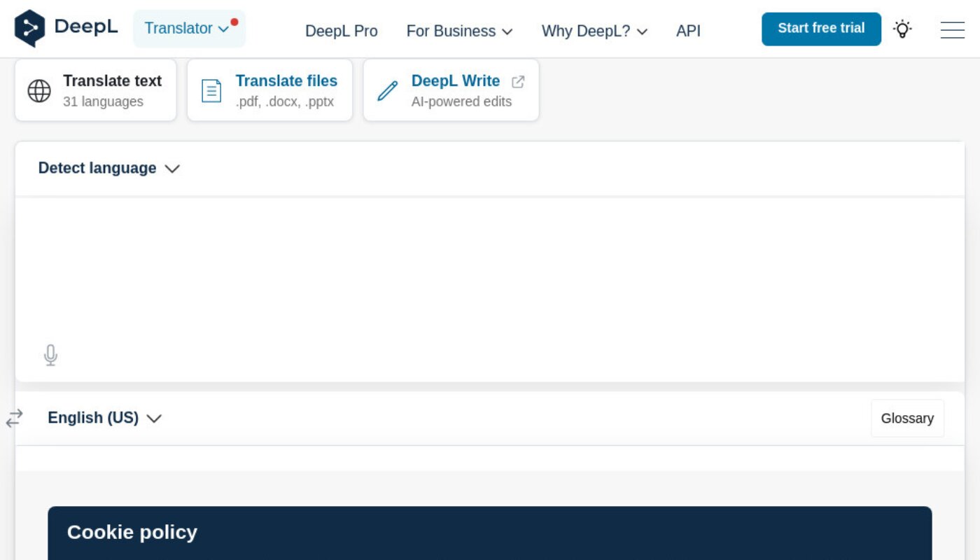Screen dimensions: 980x560
Task: Open the API link
Action: pos(688,31)
